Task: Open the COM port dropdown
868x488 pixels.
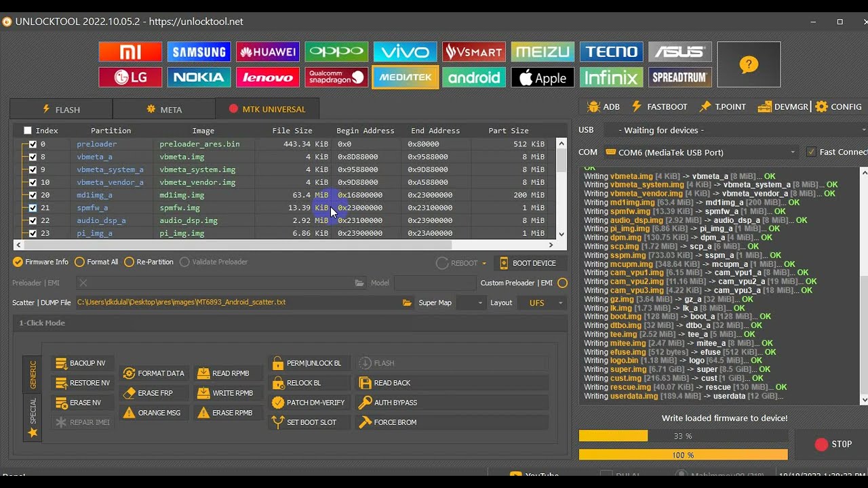Action: click(x=701, y=152)
